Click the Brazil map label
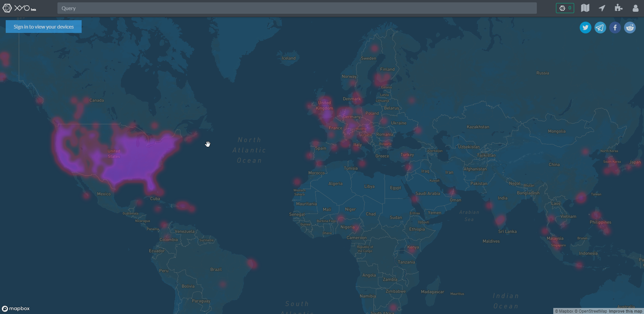 (x=216, y=270)
